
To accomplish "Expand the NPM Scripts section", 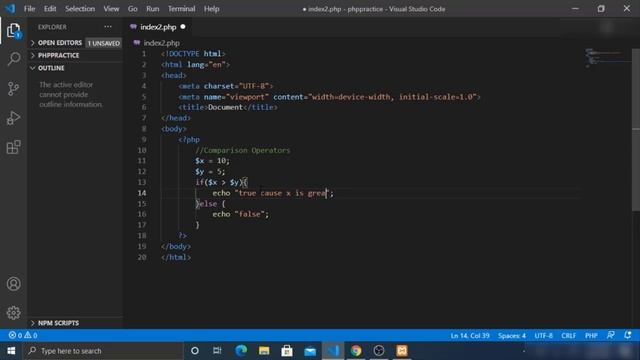I will [x=76, y=323].
